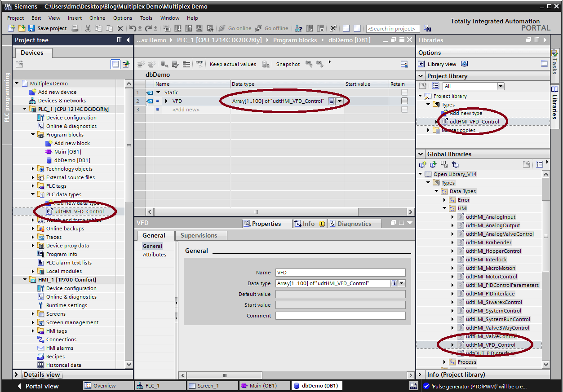Click the Search in project field
Viewport: 563px width, 392px height.
coord(393,29)
